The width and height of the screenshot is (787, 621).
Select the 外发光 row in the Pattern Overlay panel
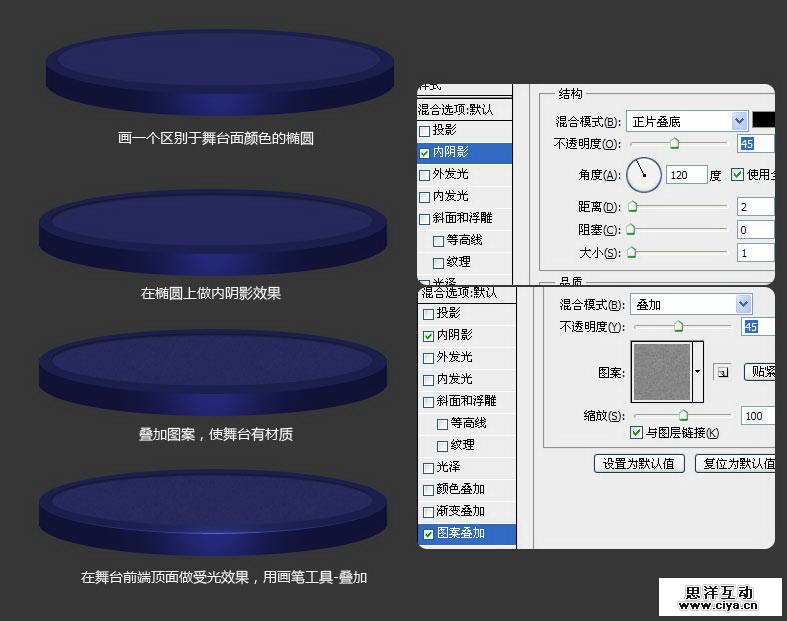coord(467,357)
